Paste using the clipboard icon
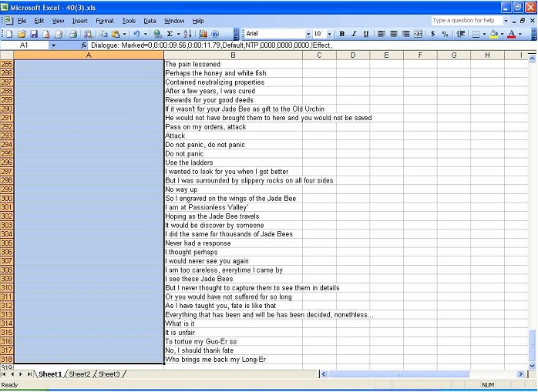 [x=116, y=34]
